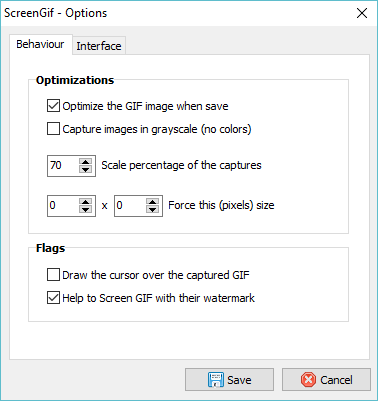Click the forced height field after the x
The image size is (378, 401).
(x=130, y=206)
